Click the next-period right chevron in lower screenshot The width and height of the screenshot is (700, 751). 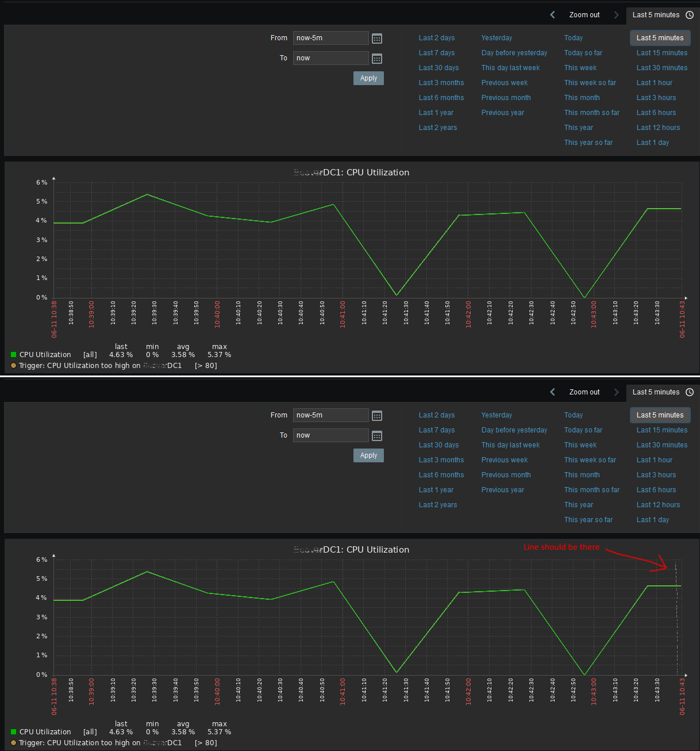616,392
